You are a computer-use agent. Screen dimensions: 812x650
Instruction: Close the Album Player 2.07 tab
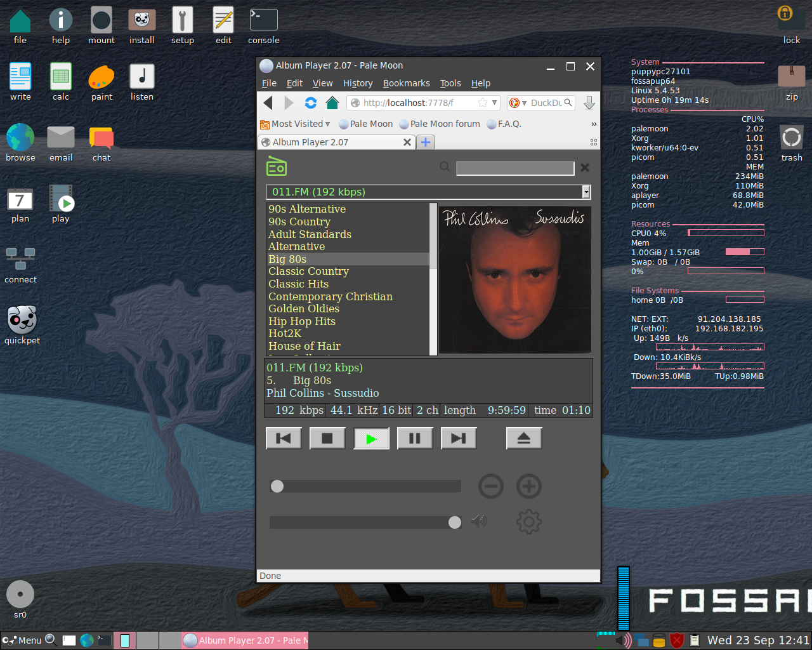407,142
